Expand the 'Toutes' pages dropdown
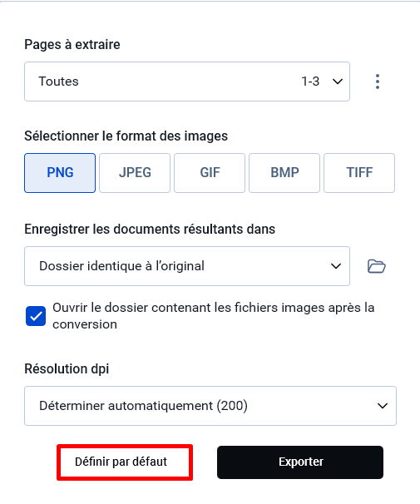Screen dimensions: 420x504 pyautogui.click(x=187, y=82)
